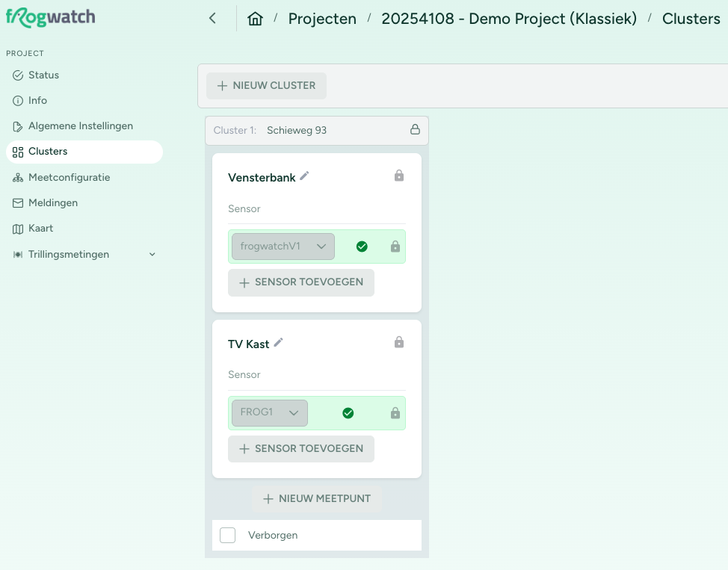Click the Nieuw Meetpunt button
The height and width of the screenshot is (570, 728).
[x=317, y=499]
